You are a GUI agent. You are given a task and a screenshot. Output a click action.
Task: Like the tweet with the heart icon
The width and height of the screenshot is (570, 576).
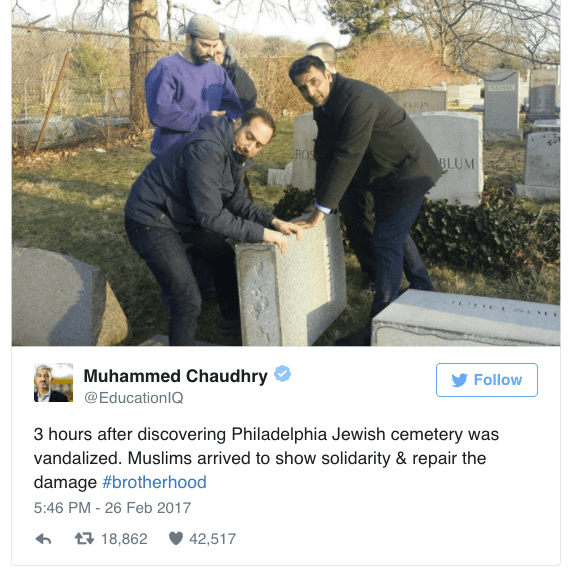click(176, 539)
